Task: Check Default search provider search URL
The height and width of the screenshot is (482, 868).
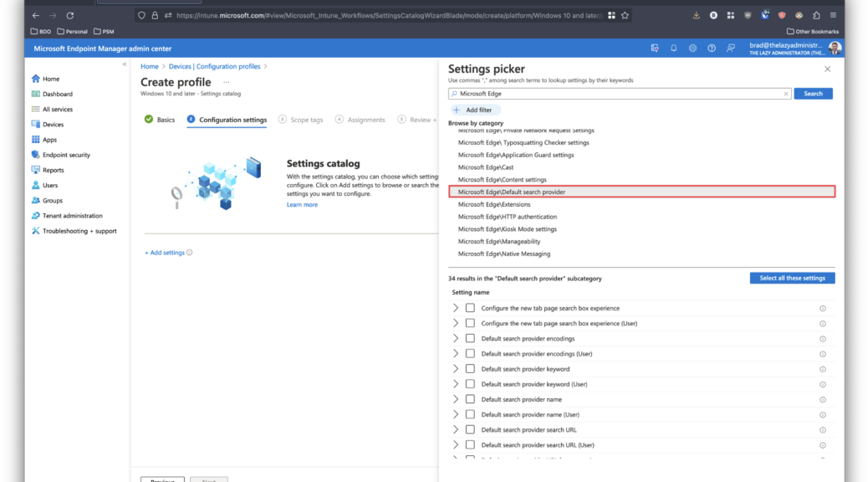Action: pos(470,430)
